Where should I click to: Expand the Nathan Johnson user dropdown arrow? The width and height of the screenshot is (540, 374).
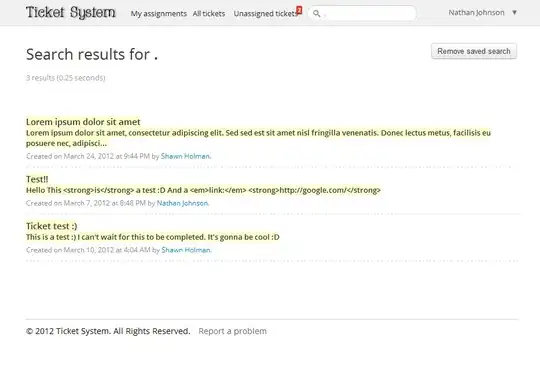tap(514, 13)
